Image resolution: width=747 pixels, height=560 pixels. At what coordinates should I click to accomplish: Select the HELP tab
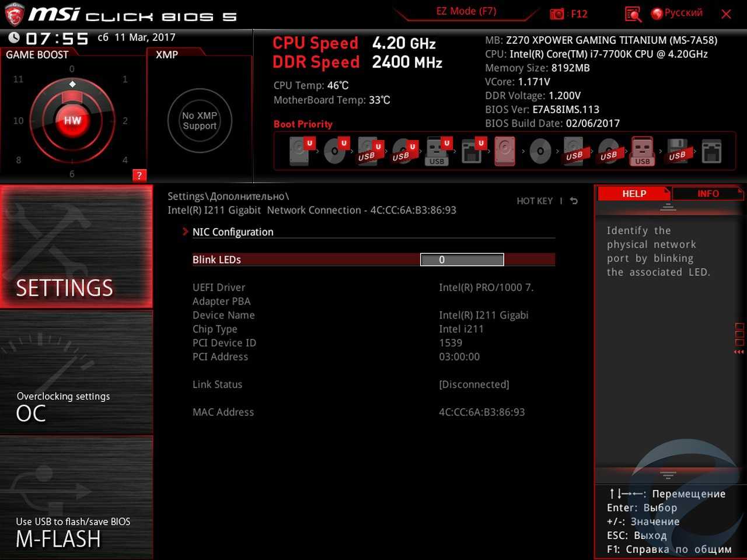634,194
